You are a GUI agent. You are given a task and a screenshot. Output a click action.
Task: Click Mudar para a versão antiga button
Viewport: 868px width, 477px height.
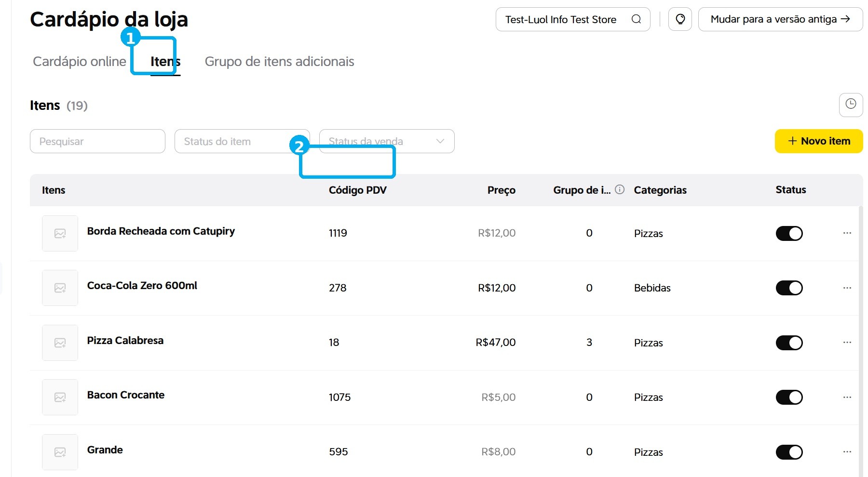[x=780, y=19]
